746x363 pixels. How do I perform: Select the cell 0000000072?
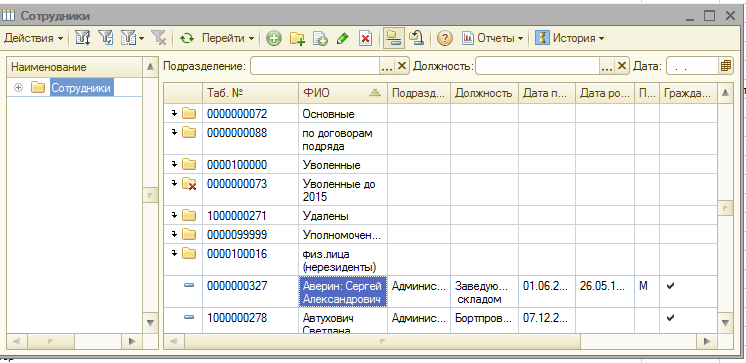[x=250, y=113]
